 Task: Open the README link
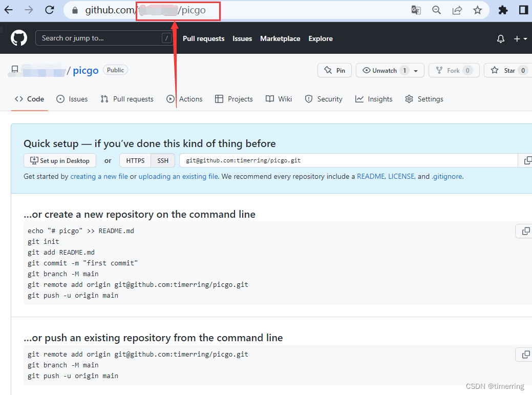point(371,176)
